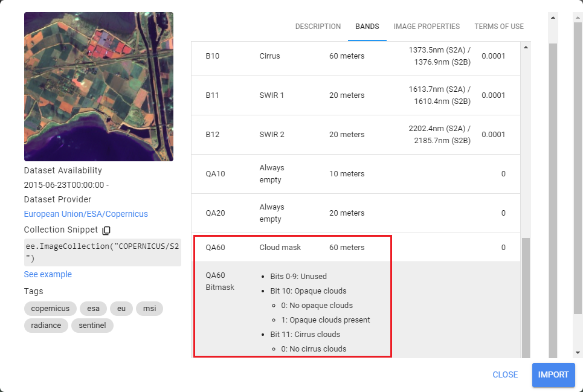Select the esa tag chip
Viewport: 583px width, 392px height.
[x=93, y=309]
